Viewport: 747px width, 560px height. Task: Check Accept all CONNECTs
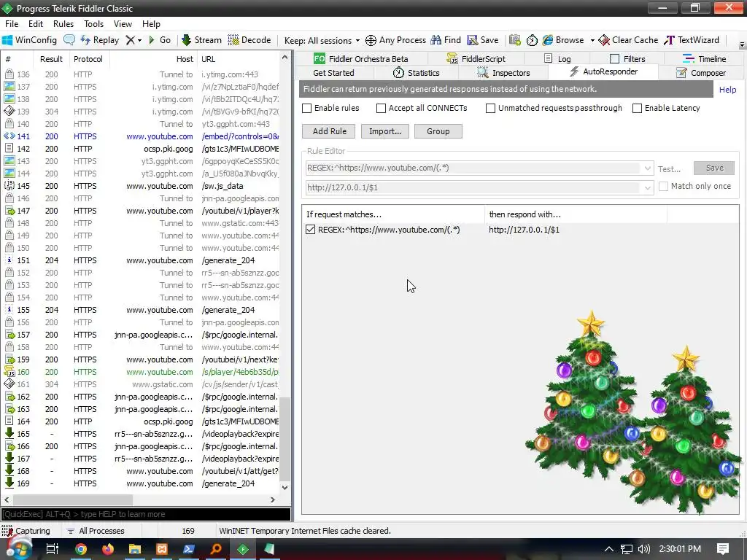[x=381, y=108]
